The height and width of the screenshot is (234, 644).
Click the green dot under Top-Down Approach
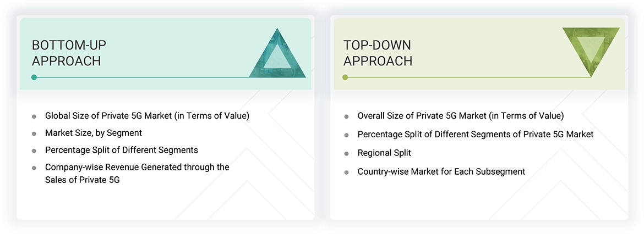point(345,77)
